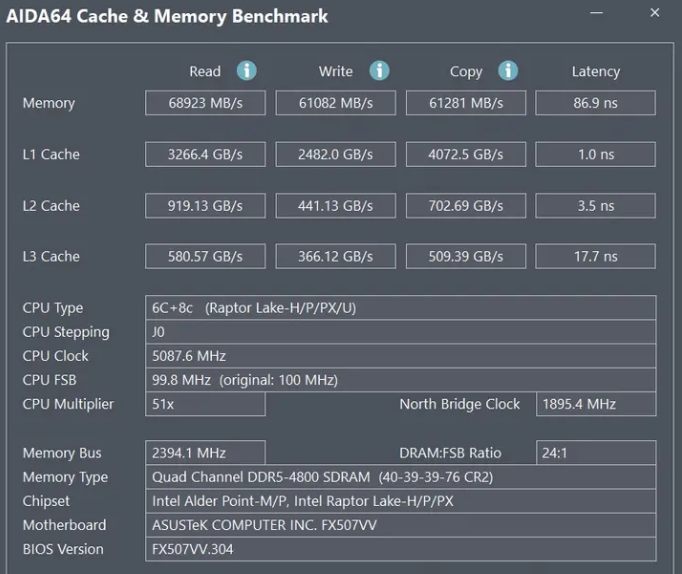The width and height of the screenshot is (682, 574).
Task: Click the info icon next to Read
Action: pyautogui.click(x=246, y=71)
